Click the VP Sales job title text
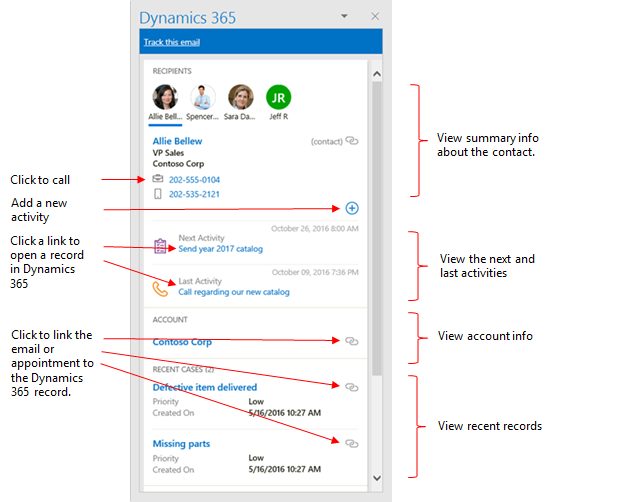The width and height of the screenshot is (639, 502). 168,153
